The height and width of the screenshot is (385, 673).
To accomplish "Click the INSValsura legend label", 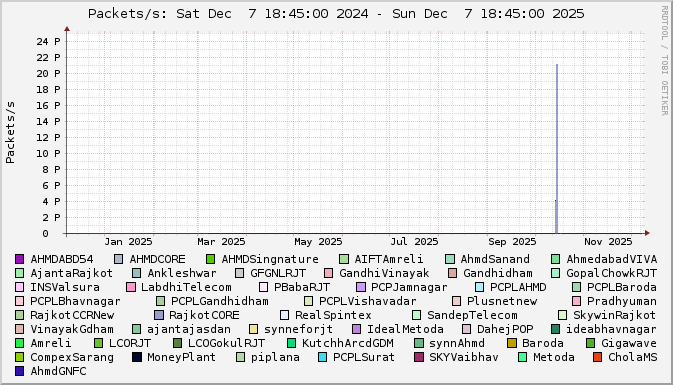I will (65, 287).
